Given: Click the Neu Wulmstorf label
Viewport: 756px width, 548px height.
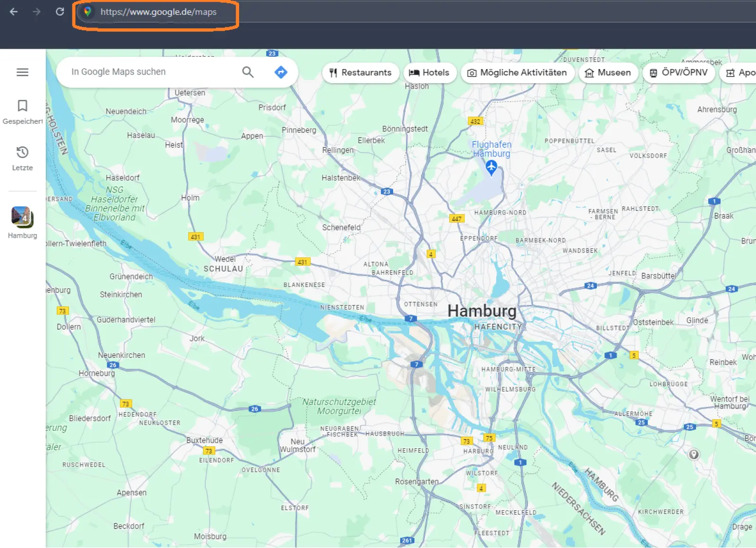Looking at the screenshot, I should coord(298,445).
